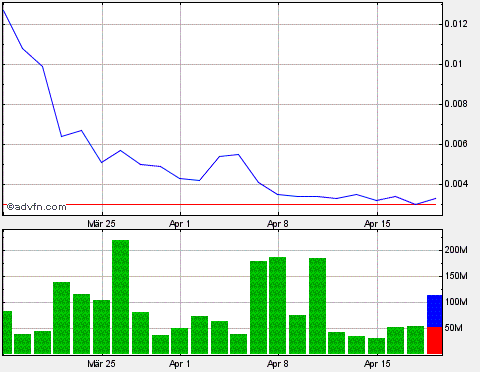The width and height of the screenshot is (480, 372).
Task: Click the 0.01 price axis label
Action: click(453, 64)
